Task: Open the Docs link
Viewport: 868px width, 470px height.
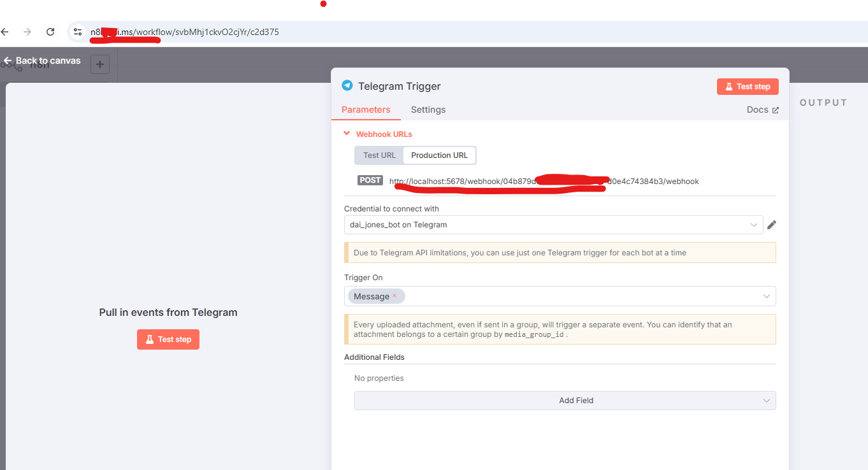Action: [x=762, y=110]
